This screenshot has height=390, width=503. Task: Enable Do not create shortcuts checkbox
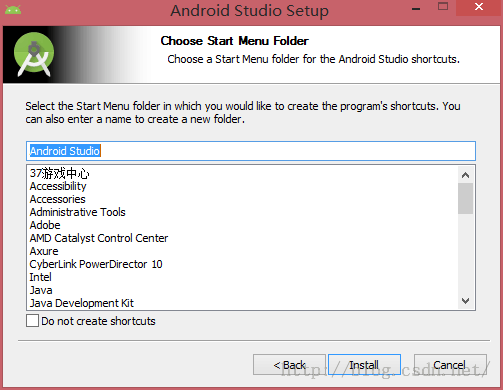[32, 321]
